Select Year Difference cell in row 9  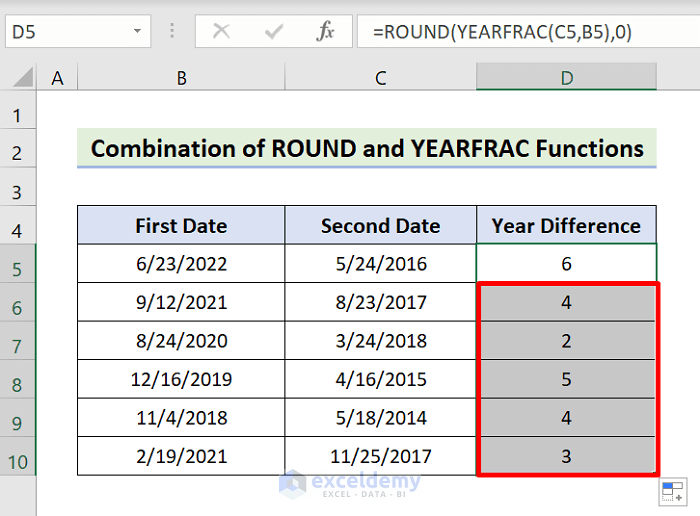(x=567, y=417)
